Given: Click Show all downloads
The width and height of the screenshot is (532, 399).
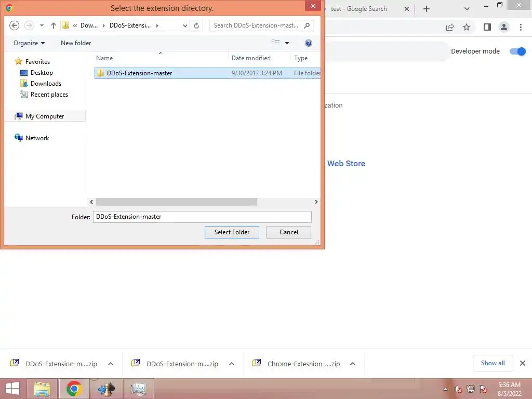Looking at the screenshot, I should coord(493,363).
